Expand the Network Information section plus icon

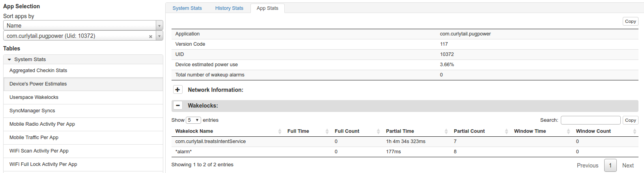tap(177, 90)
